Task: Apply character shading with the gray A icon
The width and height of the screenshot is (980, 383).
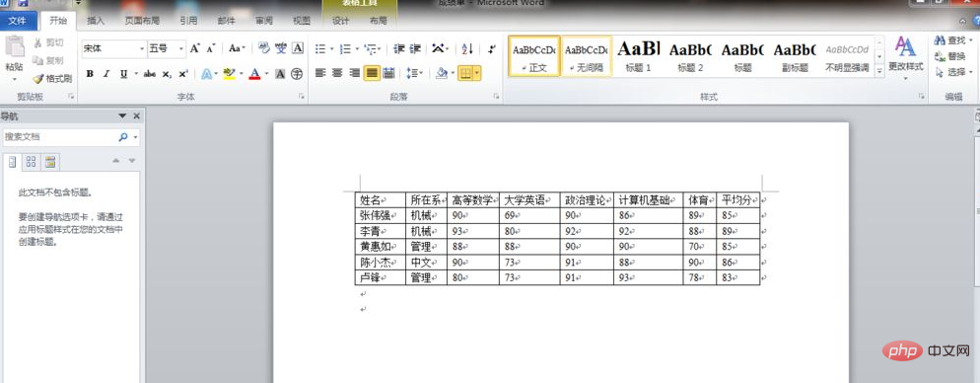Action: point(280,74)
